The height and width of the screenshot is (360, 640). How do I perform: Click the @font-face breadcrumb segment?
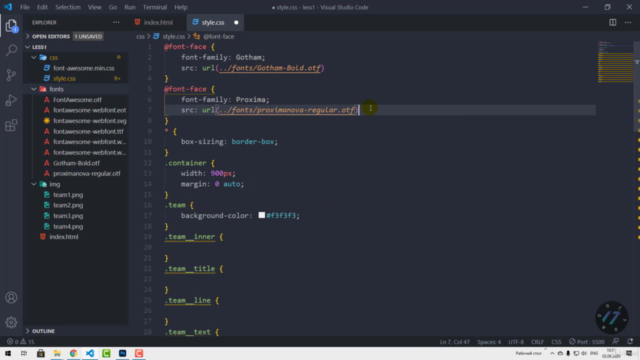click(x=219, y=36)
